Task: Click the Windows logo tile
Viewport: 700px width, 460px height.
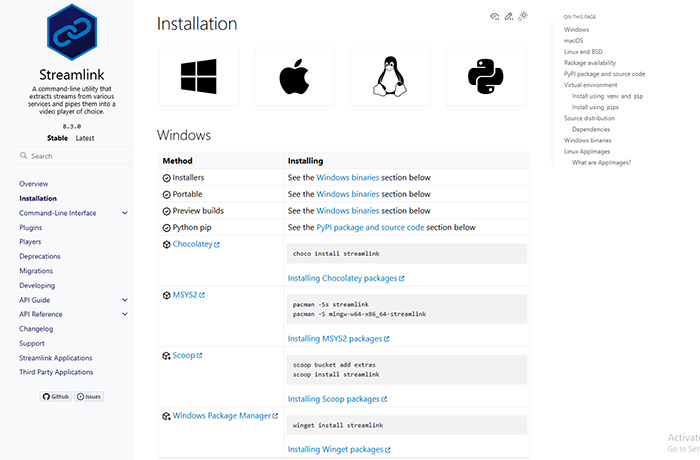Action: (199, 77)
